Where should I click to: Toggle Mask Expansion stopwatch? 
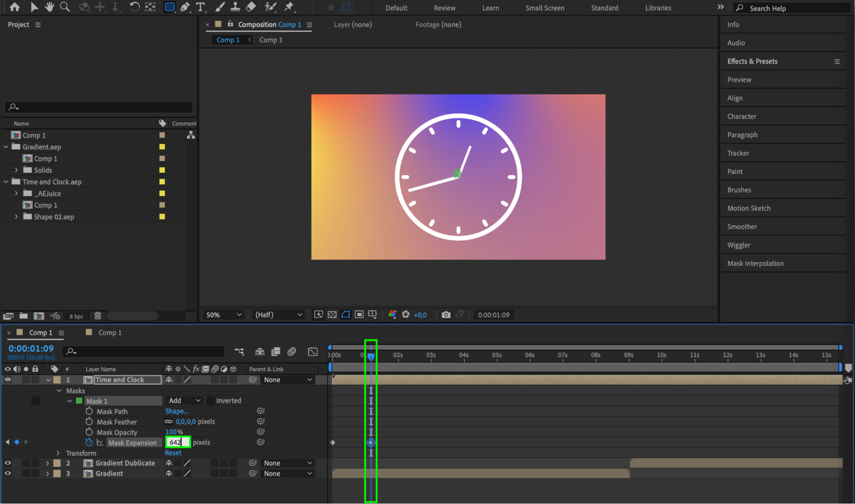pos(89,442)
